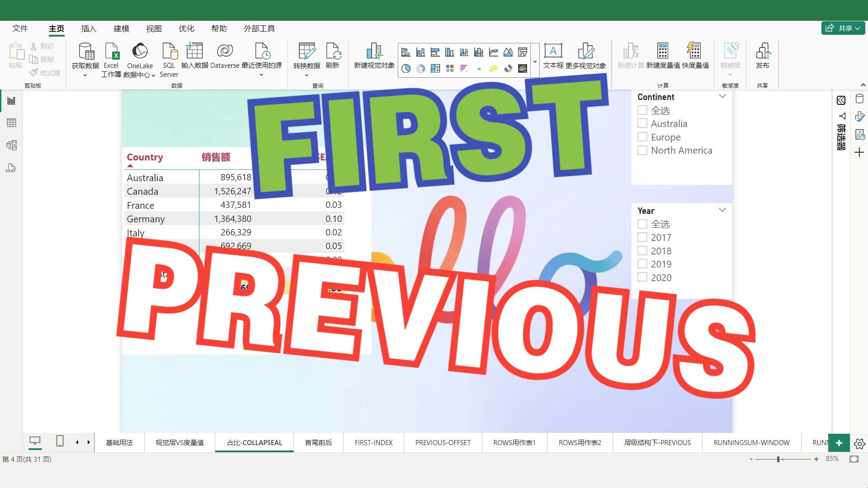Check the 2019 Year checkbox
This screenshot has width=868, height=488.
[x=642, y=263]
